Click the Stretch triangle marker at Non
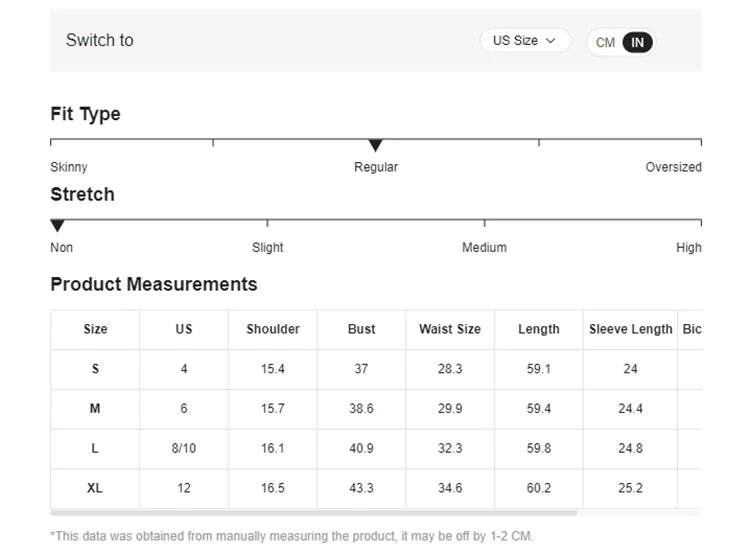 [x=58, y=226]
